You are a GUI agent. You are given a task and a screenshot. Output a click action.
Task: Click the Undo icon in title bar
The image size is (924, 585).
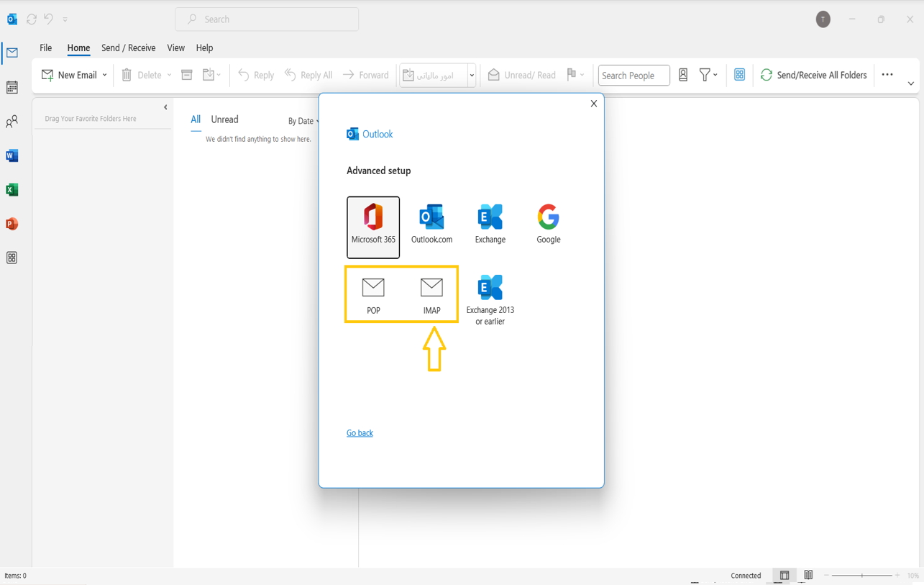coord(49,19)
